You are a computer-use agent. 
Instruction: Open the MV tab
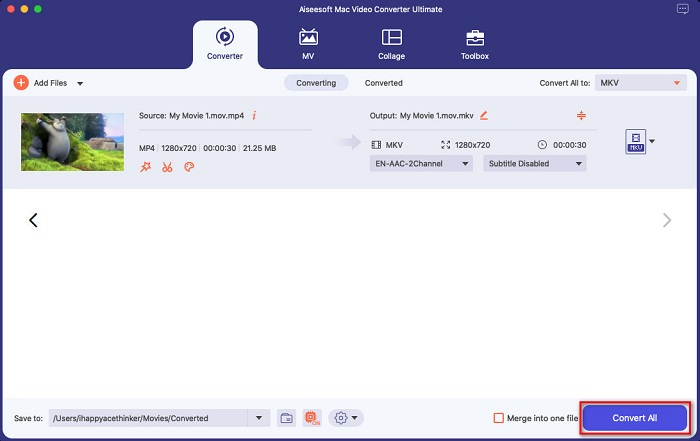click(308, 44)
